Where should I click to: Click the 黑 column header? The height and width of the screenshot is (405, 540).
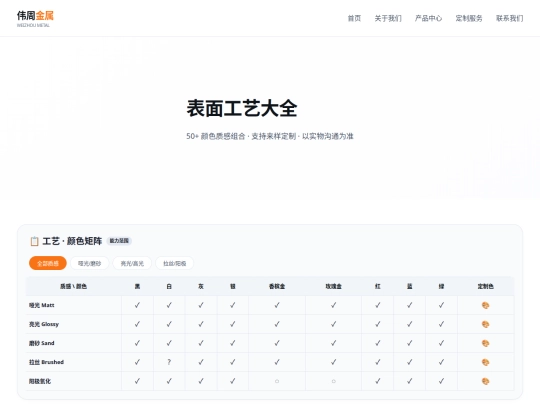coord(137,286)
